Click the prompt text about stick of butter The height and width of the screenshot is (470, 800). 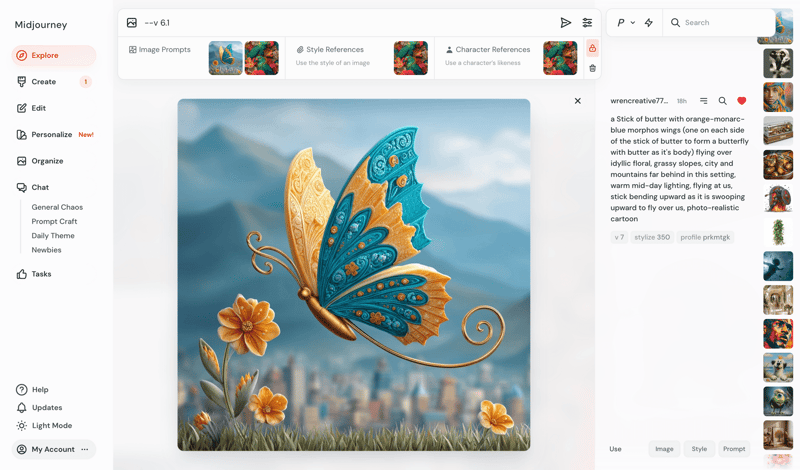coord(679,169)
